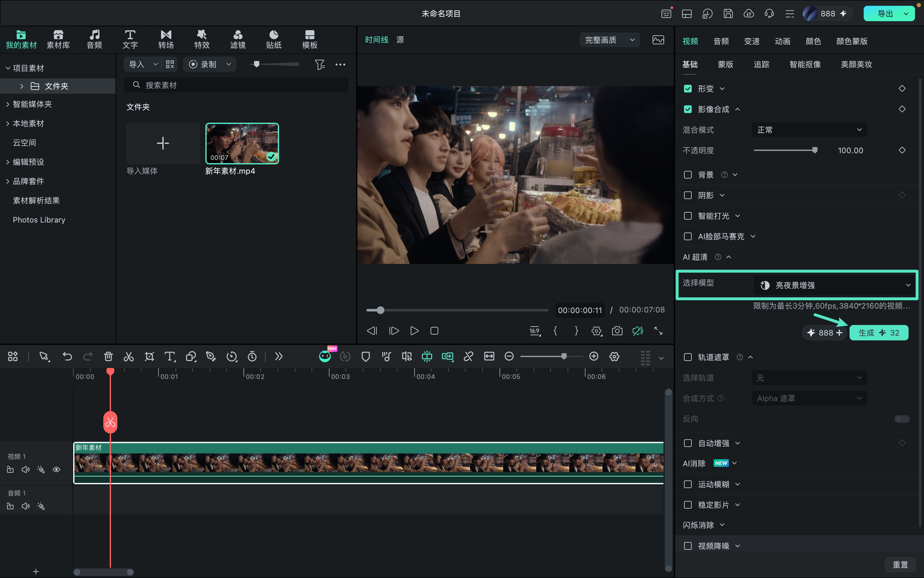The image size is (924, 578).
Task: Mute the 音频 1 track speaker
Action: [x=26, y=506]
